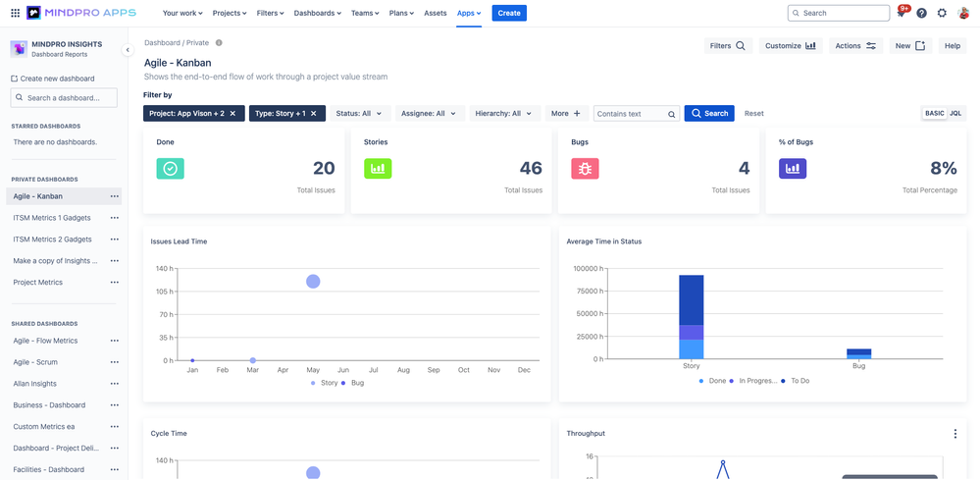The width and height of the screenshot is (980, 480).
Task: Click the Reset filters link
Action: [x=753, y=113]
